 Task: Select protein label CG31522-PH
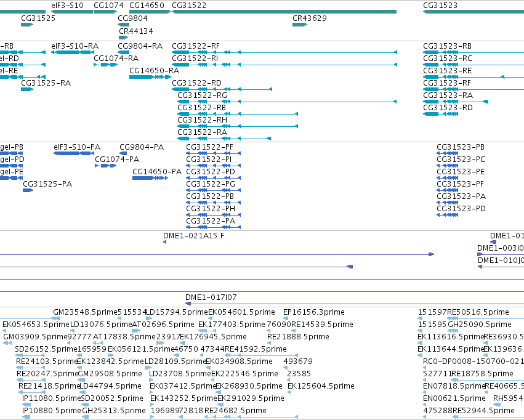tap(211, 209)
